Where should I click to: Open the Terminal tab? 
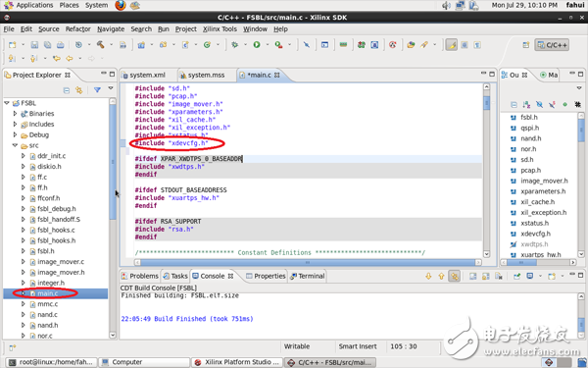tap(307, 276)
